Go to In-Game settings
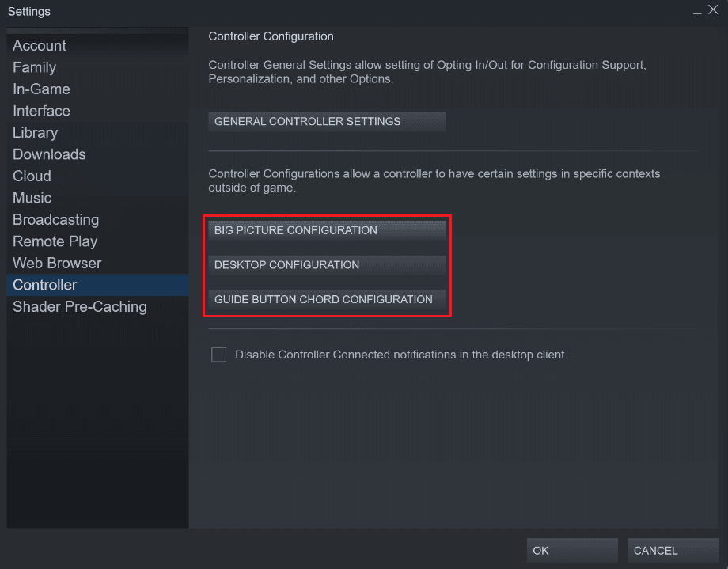Viewport: 728px width, 569px height. (97, 89)
